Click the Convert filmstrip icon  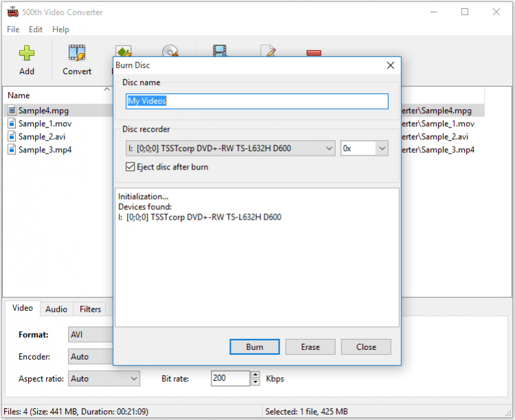pyautogui.click(x=77, y=54)
